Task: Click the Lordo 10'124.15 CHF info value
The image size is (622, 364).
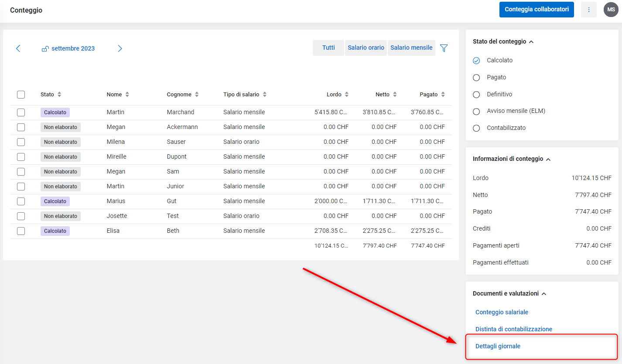Action: pyautogui.click(x=591, y=178)
